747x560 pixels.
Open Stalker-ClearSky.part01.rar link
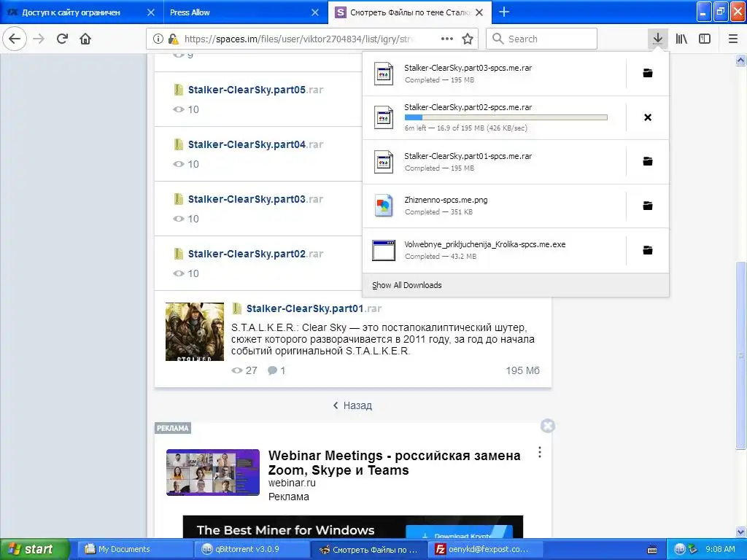click(x=314, y=308)
